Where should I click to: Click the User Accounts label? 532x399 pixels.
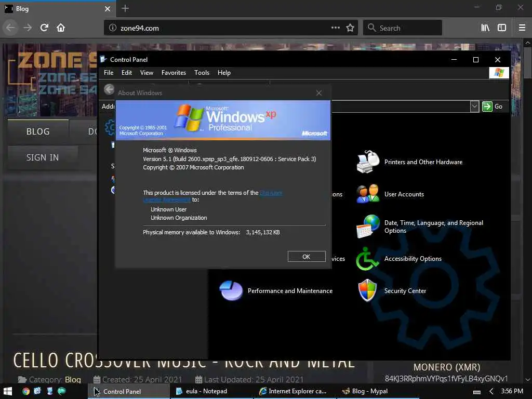[404, 194]
